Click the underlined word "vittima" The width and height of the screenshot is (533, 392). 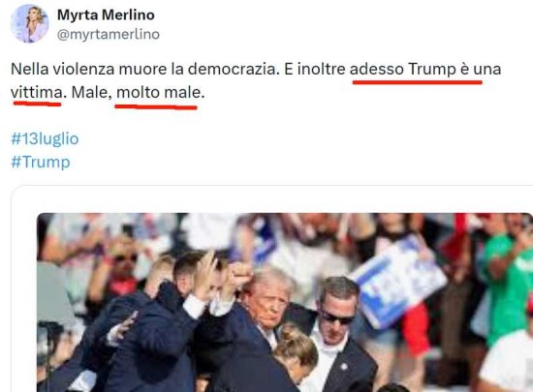(37, 92)
